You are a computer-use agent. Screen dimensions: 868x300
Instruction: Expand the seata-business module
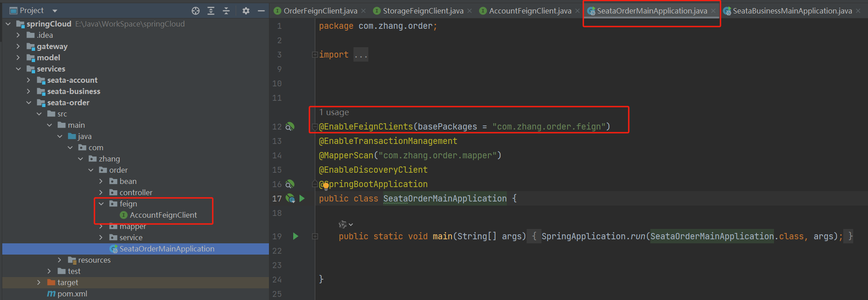[x=28, y=91]
